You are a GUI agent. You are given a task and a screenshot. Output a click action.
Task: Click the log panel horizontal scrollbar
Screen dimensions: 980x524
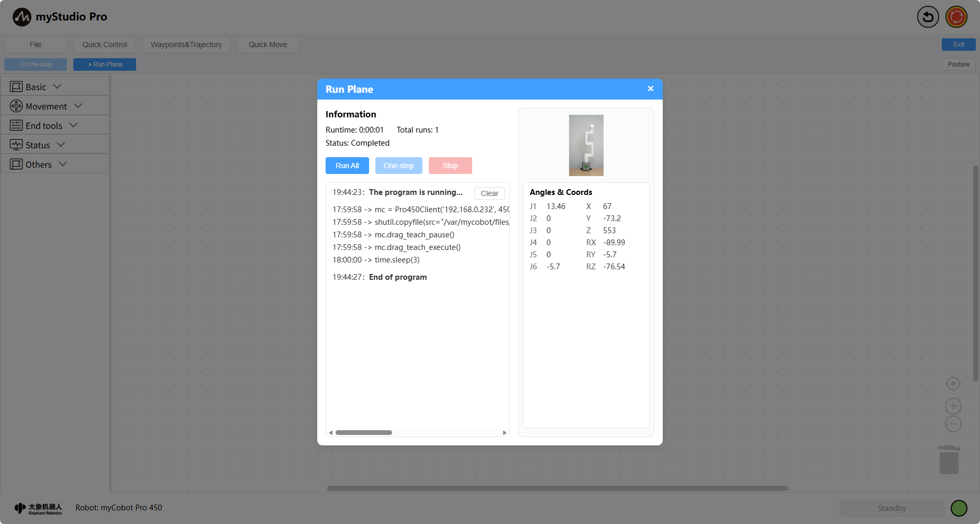point(364,433)
